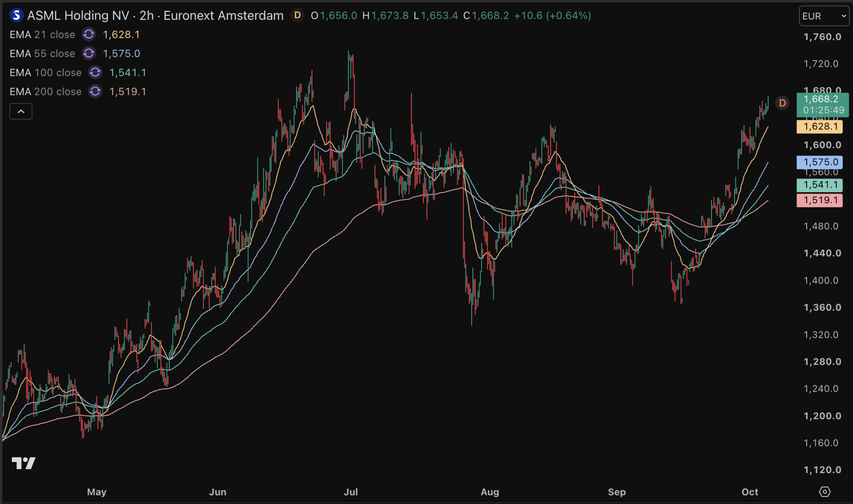Click the blue 1,575.0 EMA price tag
Viewport: 853px width, 504px height.
pyautogui.click(x=819, y=162)
